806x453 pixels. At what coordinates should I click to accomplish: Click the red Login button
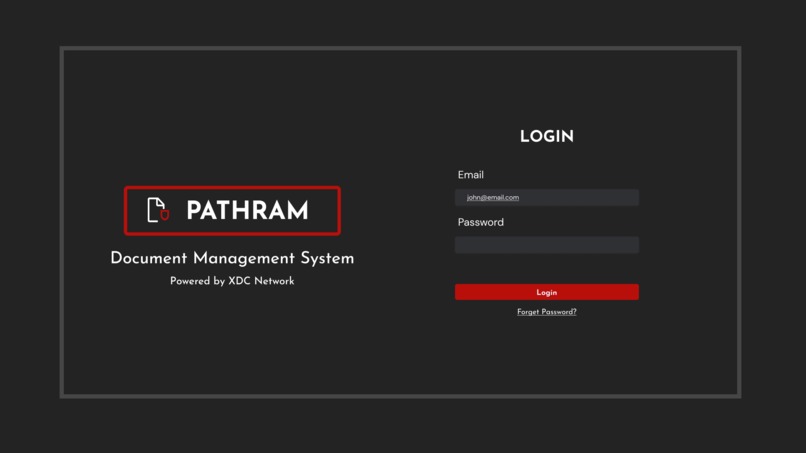coord(546,292)
